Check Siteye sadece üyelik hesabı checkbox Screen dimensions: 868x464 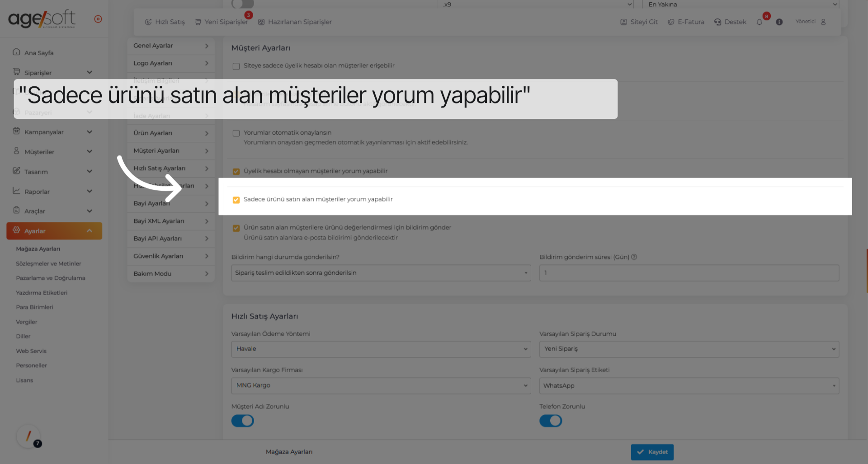click(x=236, y=66)
